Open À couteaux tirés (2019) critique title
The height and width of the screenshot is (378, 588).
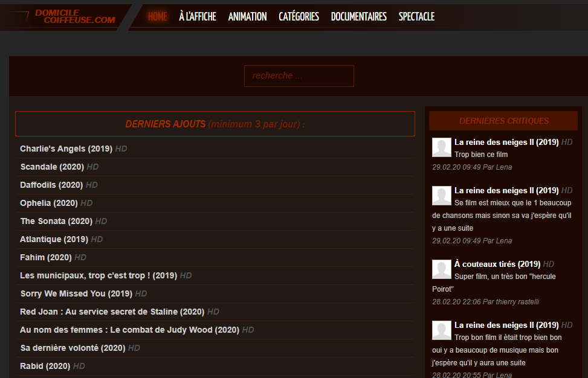[497, 264]
